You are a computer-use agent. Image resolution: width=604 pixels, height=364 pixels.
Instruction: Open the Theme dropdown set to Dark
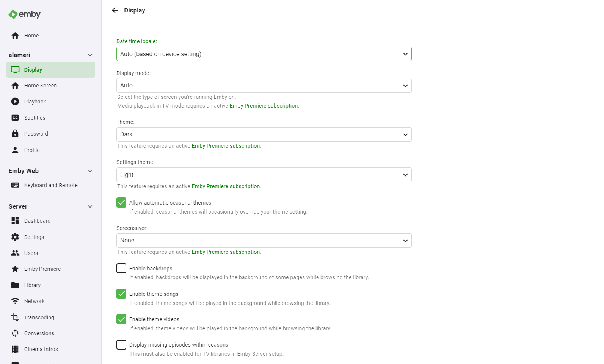pyautogui.click(x=264, y=134)
